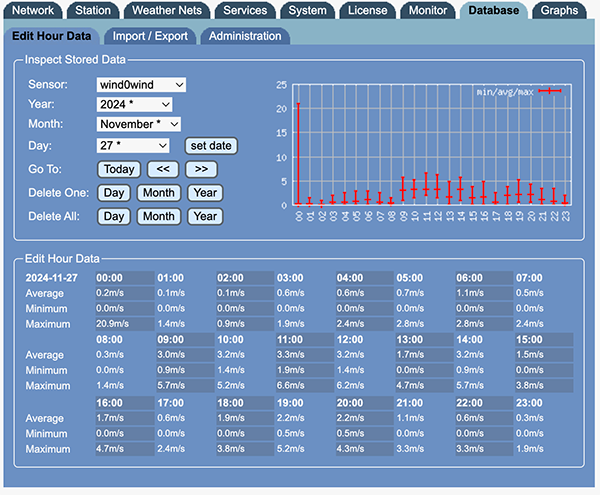Open the Graphs tab
Viewport: 600px width, 495px height.
pyautogui.click(x=559, y=10)
